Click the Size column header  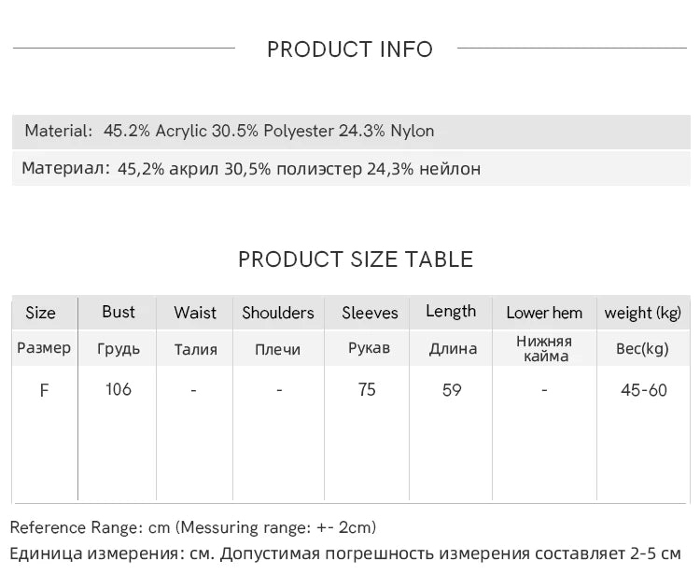[41, 313]
